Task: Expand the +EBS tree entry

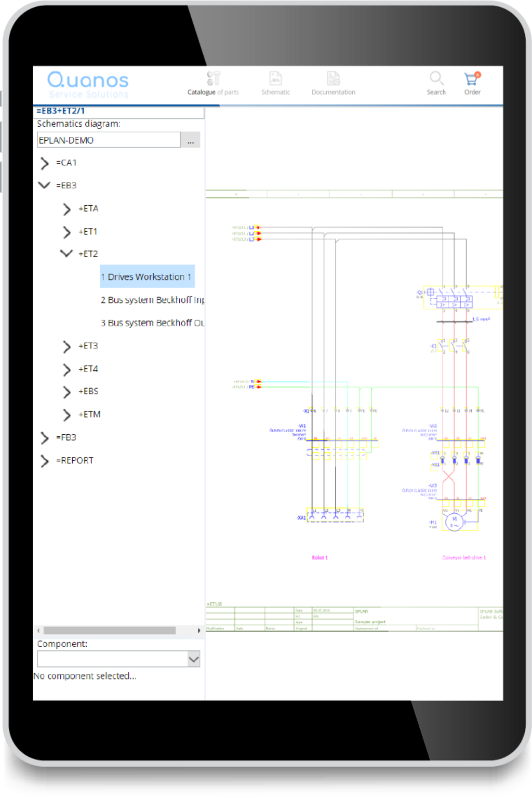Action: [x=66, y=392]
